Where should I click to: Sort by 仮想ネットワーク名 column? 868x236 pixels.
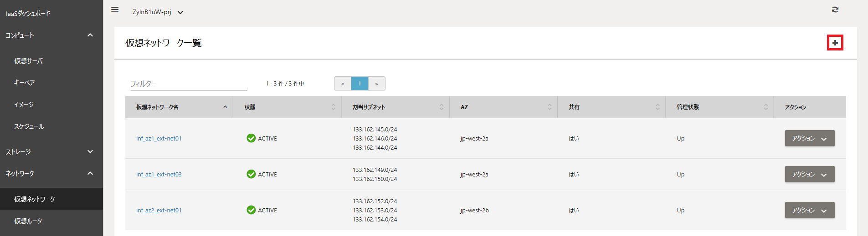(x=179, y=107)
